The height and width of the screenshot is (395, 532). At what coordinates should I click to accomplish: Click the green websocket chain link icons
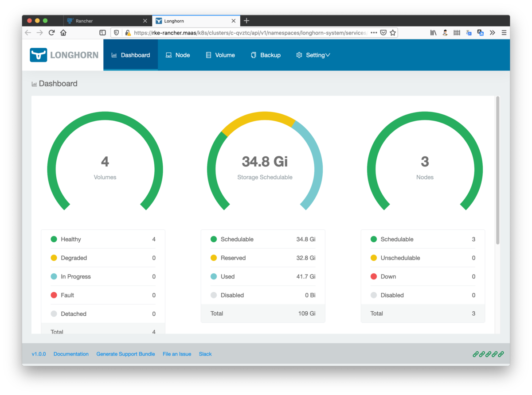pos(488,354)
